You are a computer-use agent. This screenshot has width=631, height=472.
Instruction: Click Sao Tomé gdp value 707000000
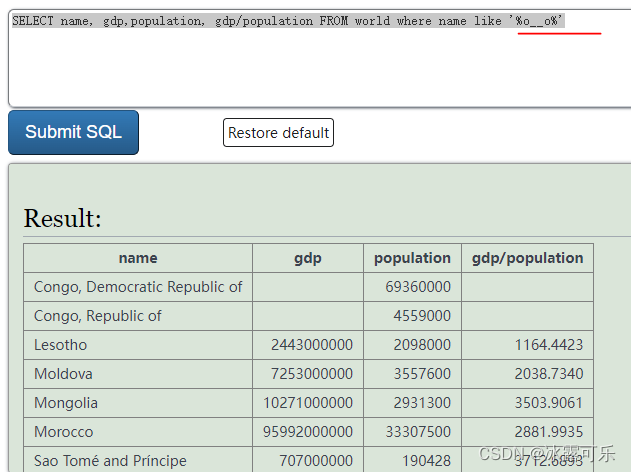(316, 461)
